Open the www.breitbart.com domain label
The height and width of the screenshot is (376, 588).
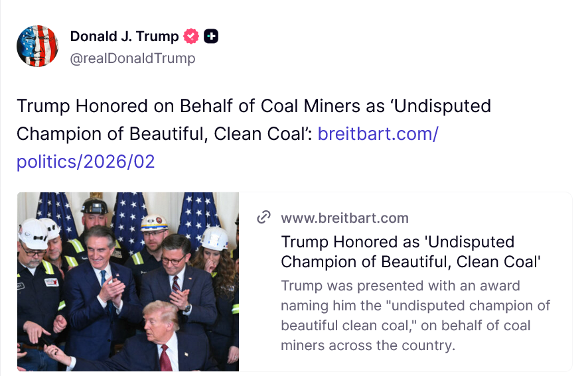344,218
